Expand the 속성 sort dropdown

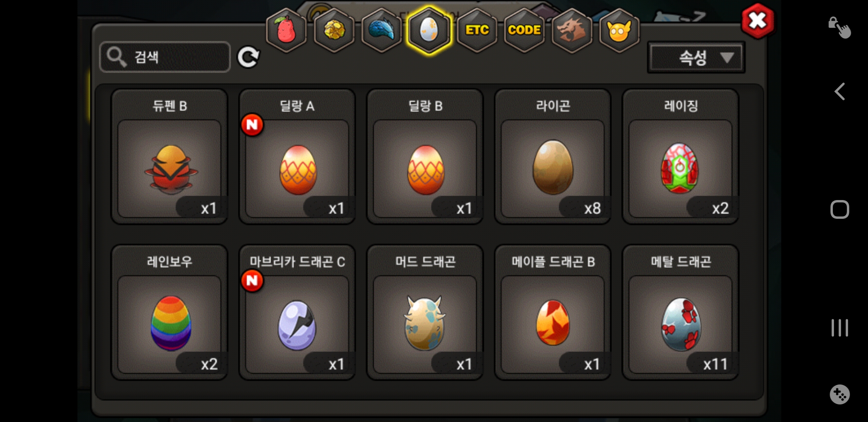696,58
